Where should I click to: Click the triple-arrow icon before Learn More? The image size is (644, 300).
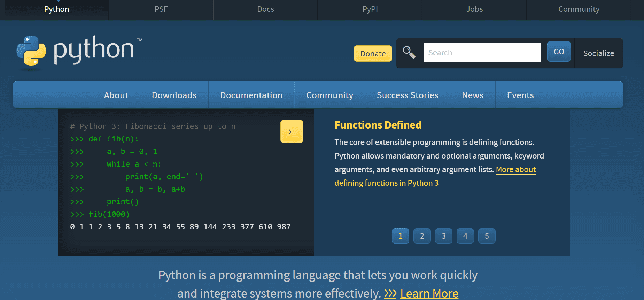[390, 293]
